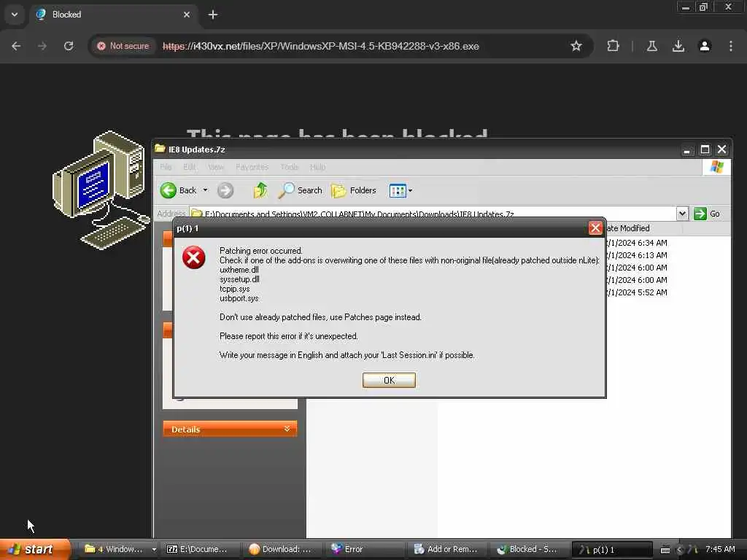The width and height of the screenshot is (747, 560).
Task: Click the nLite icon in the system tray
Action: 692,550
